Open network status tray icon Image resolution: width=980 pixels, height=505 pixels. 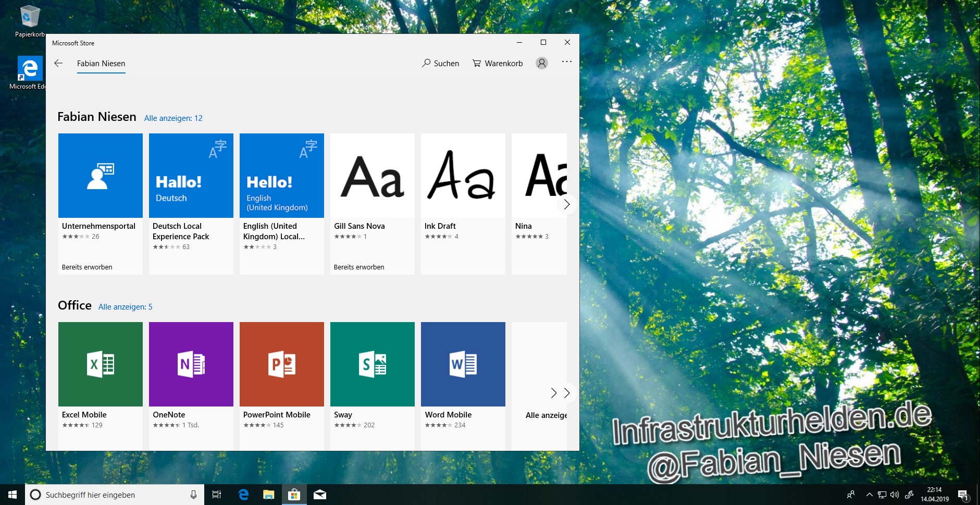pyautogui.click(x=882, y=495)
